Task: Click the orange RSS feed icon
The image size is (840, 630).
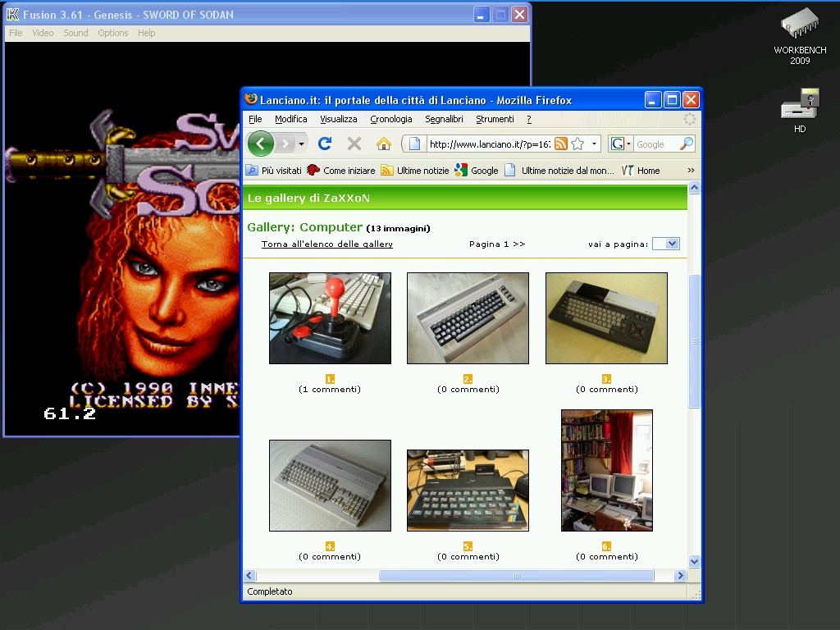Action: click(x=561, y=144)
